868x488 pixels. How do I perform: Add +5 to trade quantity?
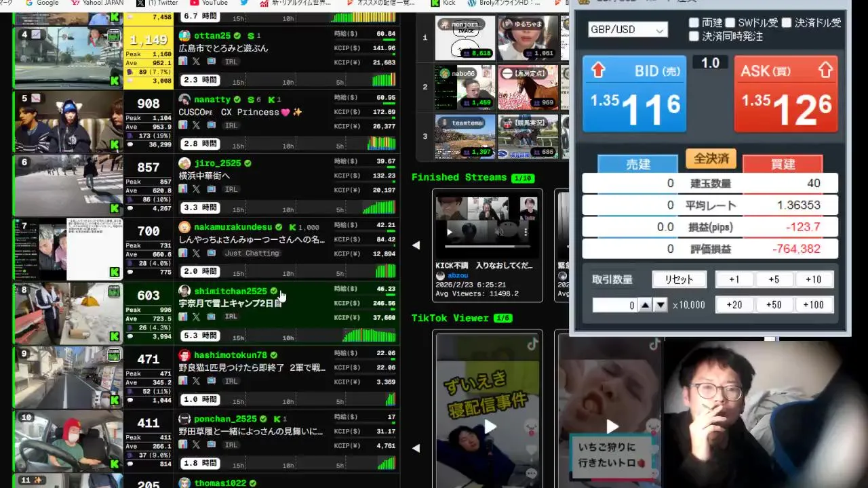tap(774, 280)
